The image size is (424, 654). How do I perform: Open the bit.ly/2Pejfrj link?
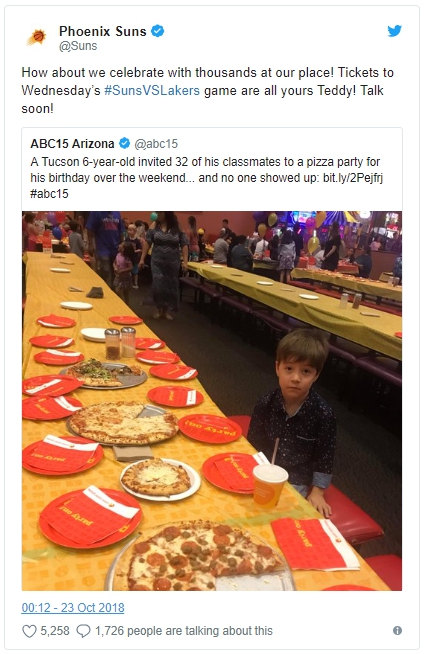tap(353, 178)
